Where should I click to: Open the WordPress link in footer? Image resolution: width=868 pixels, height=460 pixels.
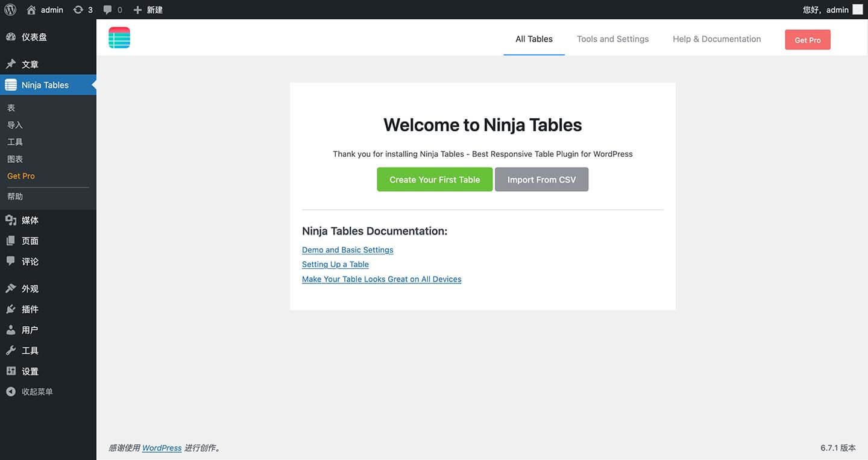[x=162, y=448]
